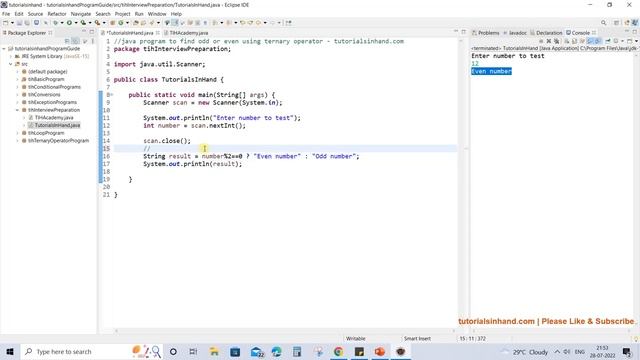Expand the tihTernaryOperatorProgram package
640x360 pixels.
[18, 141]
